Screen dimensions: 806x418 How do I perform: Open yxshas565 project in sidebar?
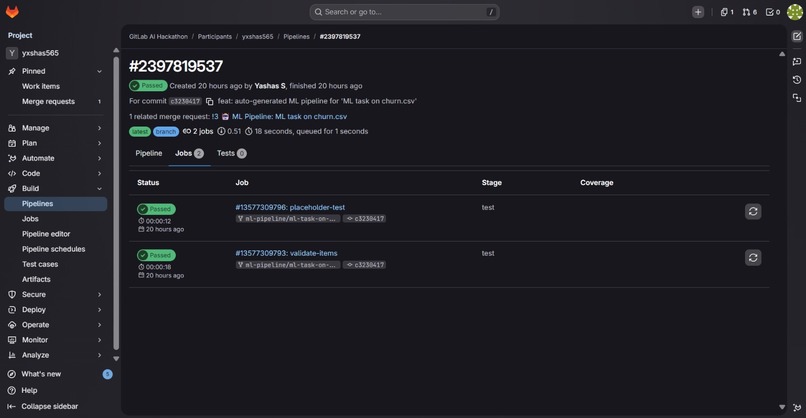56,53
